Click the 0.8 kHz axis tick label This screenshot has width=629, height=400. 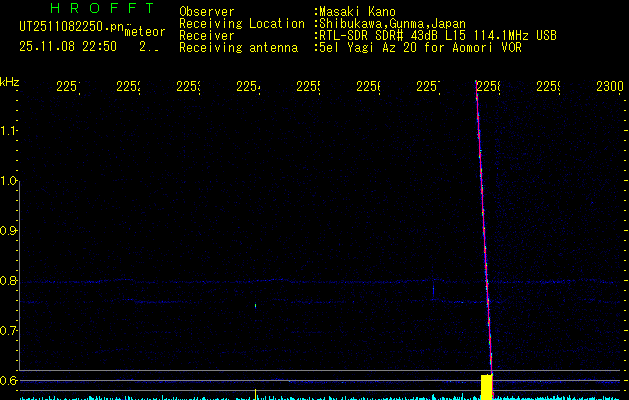(10, 281)
